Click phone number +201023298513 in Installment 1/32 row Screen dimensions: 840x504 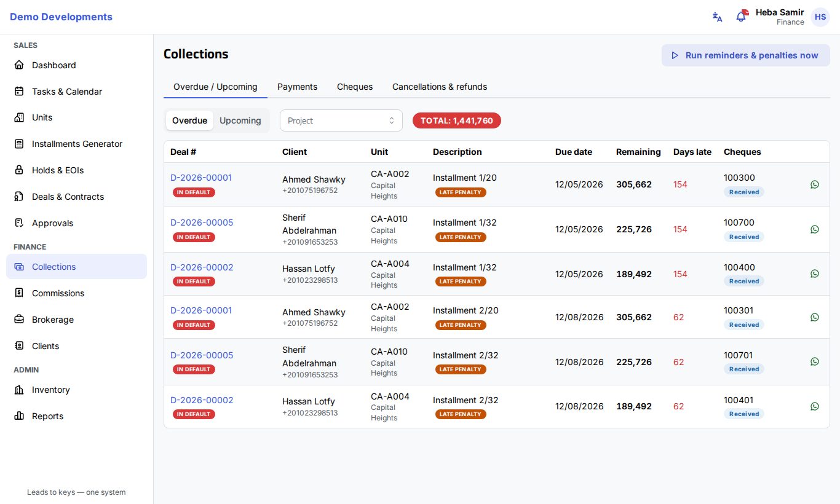click(310, 280)
